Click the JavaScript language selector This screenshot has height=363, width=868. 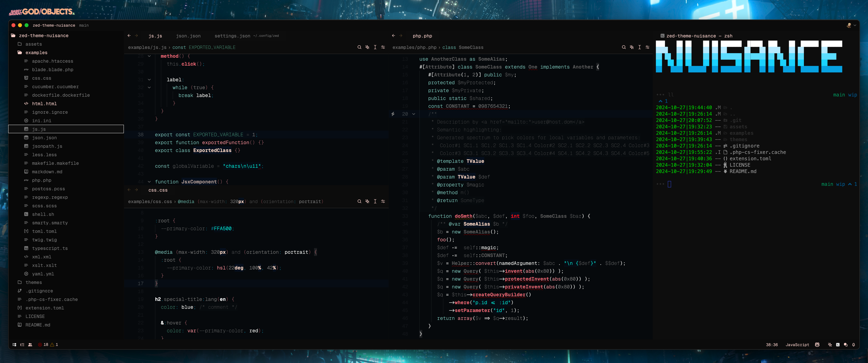[797, 345]
